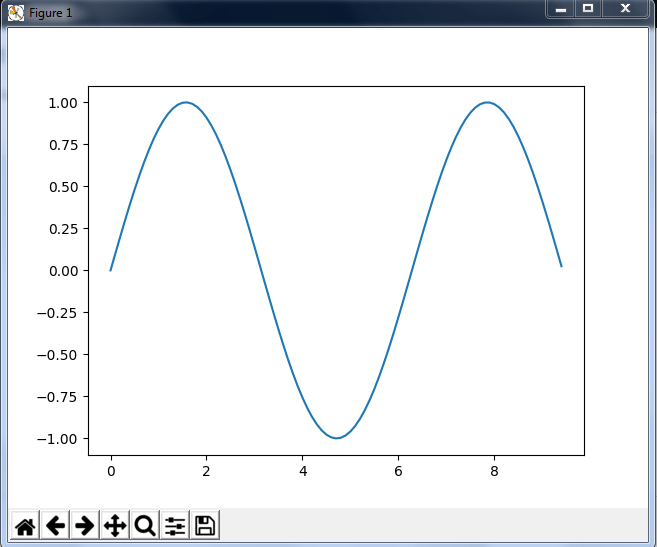Click the first peak of the sine curve
The image size is (657, 547).
click(x=186, y=102)
